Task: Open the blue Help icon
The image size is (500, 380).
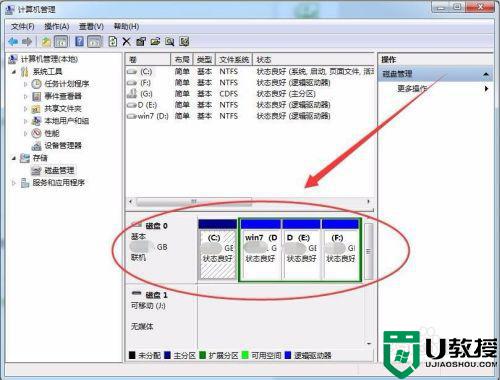Action: coord(79,42)
